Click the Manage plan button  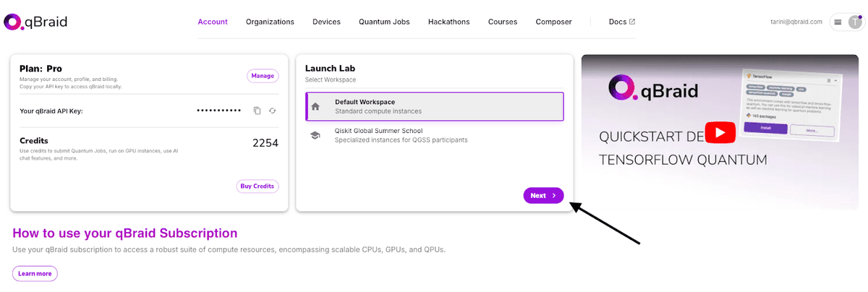click(x=263, y=75)
